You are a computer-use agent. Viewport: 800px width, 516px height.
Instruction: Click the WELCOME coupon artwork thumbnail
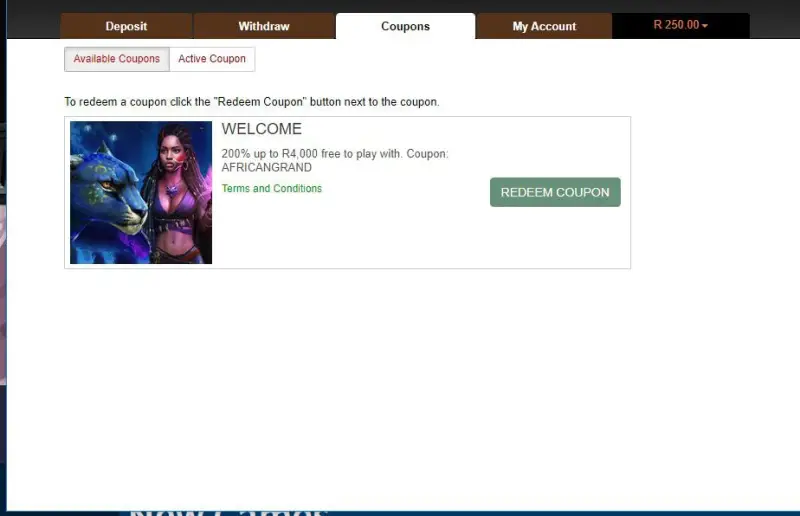pyautogui.click(x=141, y=192)
